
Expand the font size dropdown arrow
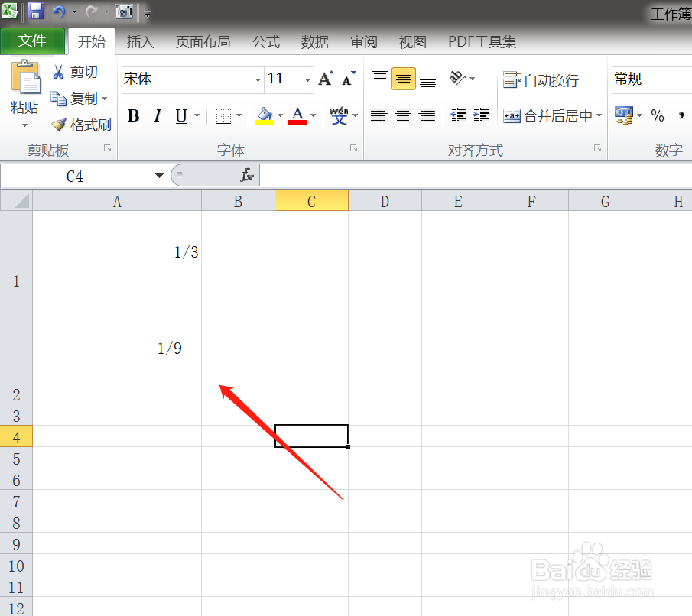pos(307,80)
